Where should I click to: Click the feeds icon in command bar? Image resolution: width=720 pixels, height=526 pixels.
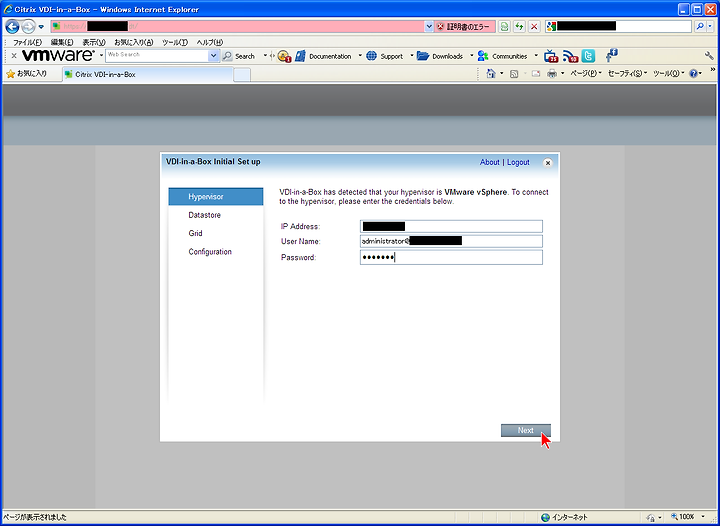point(514,73)
